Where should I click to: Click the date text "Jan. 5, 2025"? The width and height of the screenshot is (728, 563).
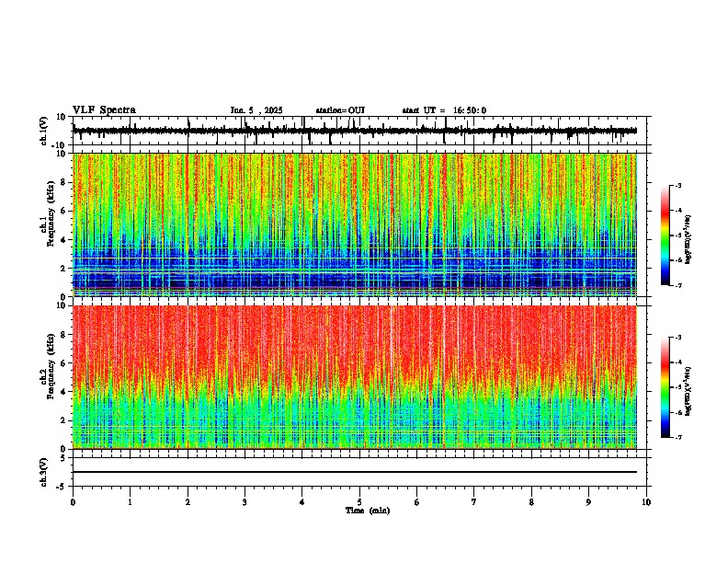tap(256, 110)
